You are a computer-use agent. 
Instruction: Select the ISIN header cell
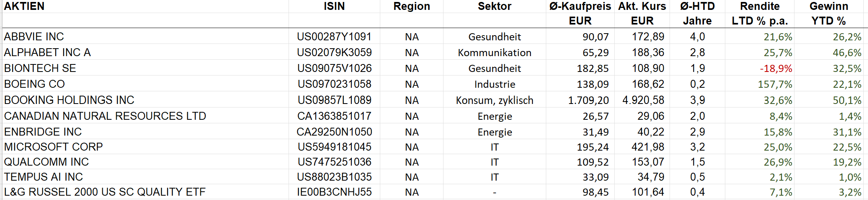click(334, 6)
